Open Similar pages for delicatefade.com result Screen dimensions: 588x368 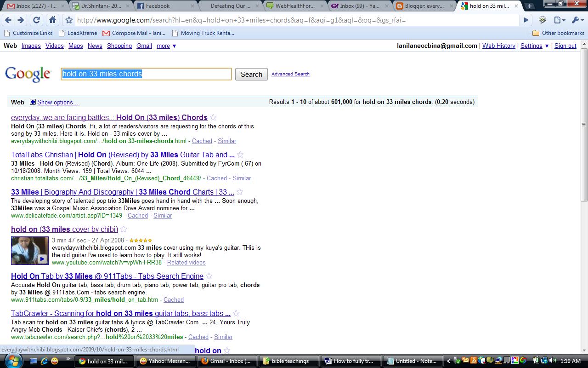click(x=163, y=215)
